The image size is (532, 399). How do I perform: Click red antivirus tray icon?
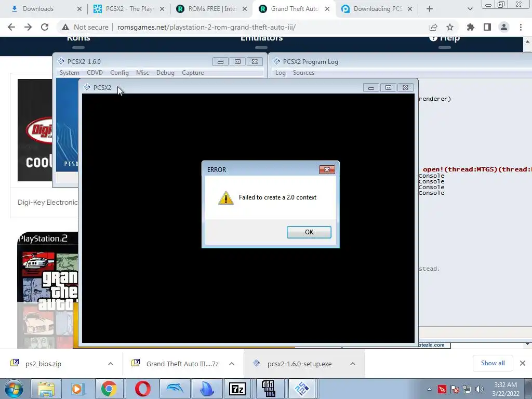coord(442,389)
